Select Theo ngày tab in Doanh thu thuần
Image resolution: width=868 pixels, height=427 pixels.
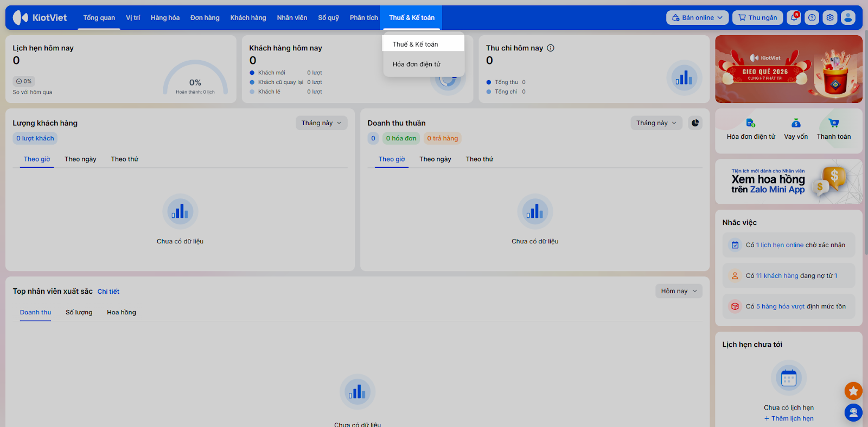click(435, 159)
